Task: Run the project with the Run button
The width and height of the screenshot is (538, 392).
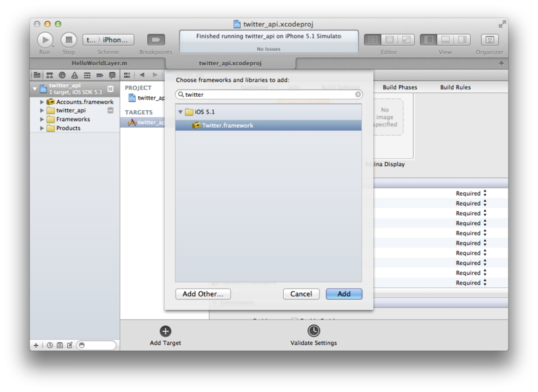Action: [45, 40]
